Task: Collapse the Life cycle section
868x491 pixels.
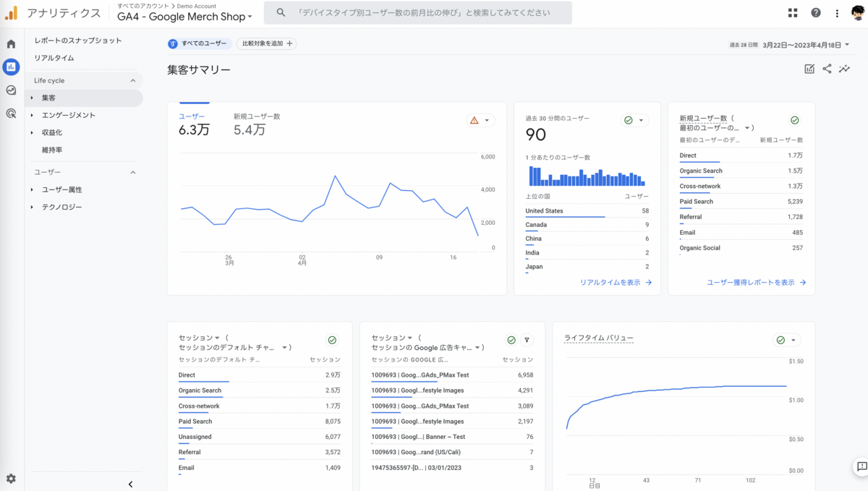Action: point(132,80)
